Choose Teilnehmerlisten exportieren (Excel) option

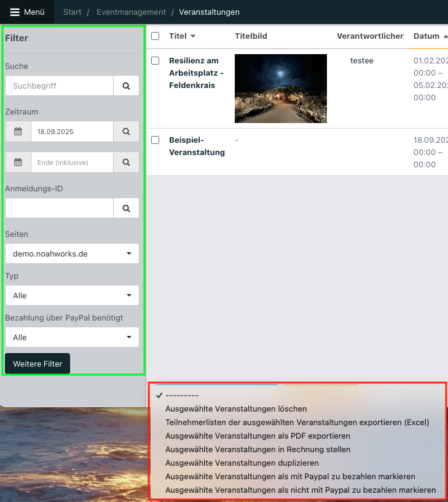pos(297,422)
